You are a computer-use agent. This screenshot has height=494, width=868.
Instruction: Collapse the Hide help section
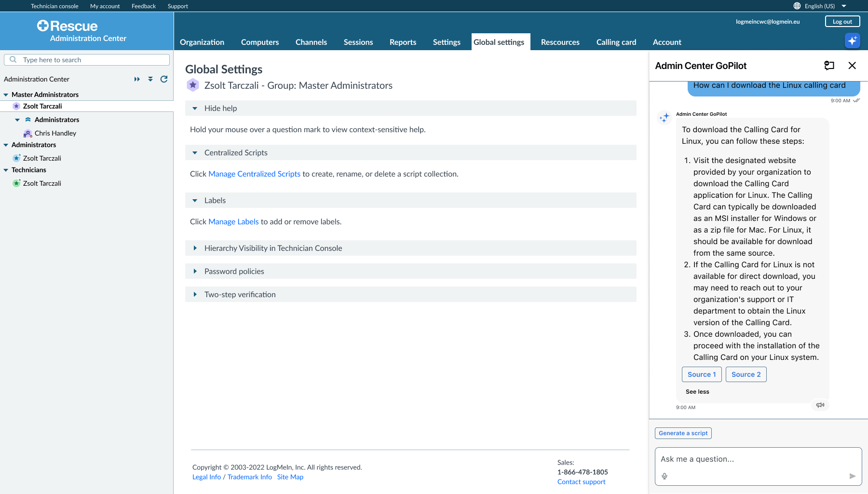tap(195, 109)
